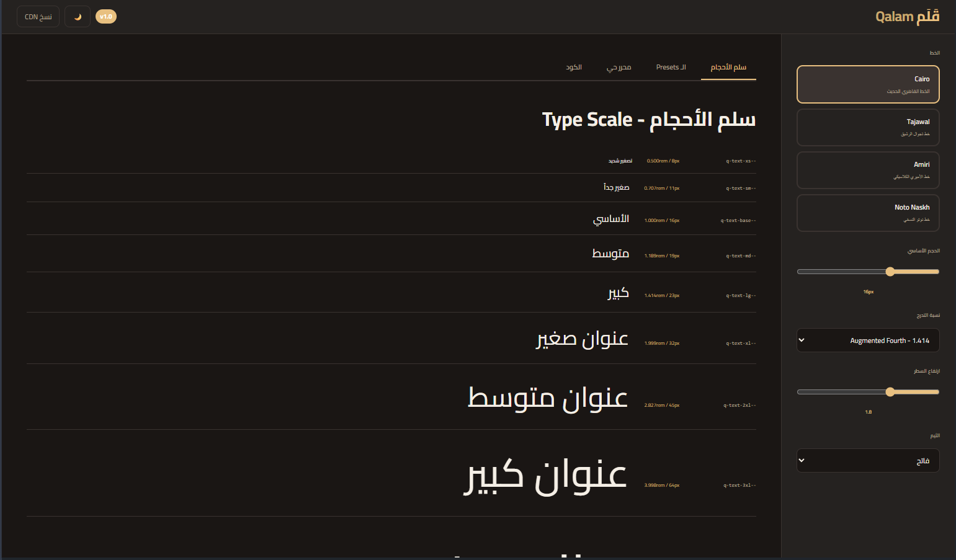Pick the Amiri font card
956x560 pixels.
point(868,170)
